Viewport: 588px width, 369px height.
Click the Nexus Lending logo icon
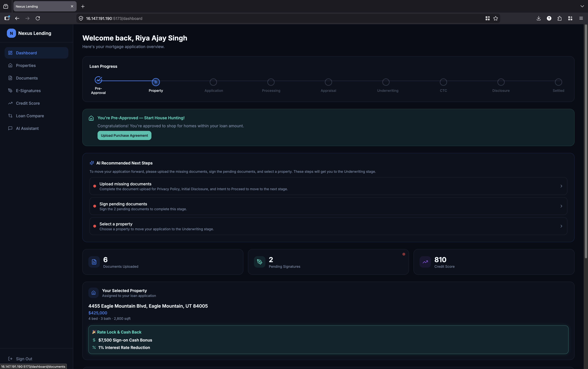coord(11,33)
